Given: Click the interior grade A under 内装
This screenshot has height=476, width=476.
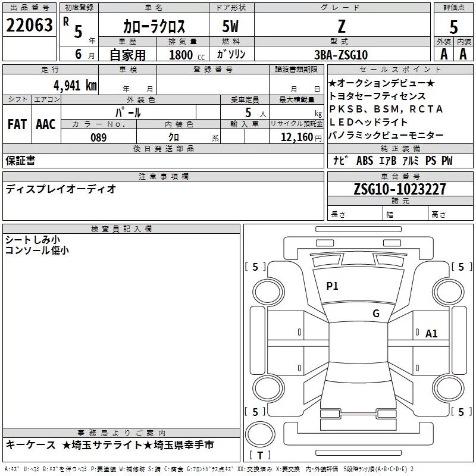Looking at the screenshot, I should click(463, 54).
